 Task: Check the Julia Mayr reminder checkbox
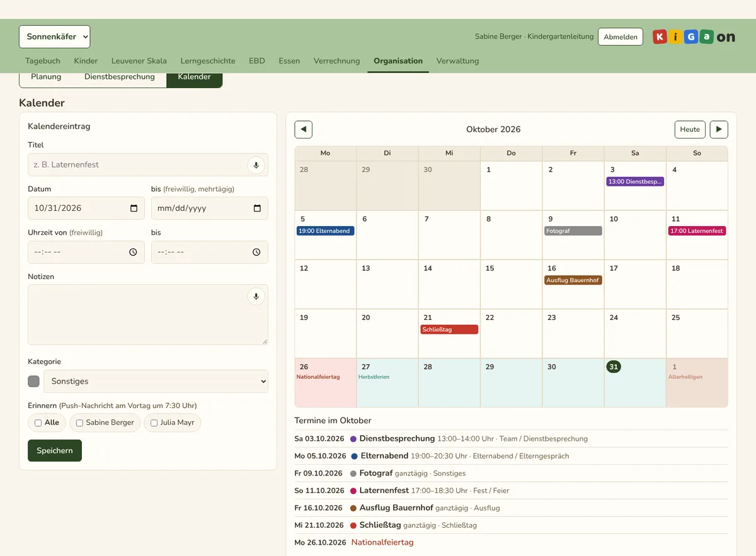154,423
